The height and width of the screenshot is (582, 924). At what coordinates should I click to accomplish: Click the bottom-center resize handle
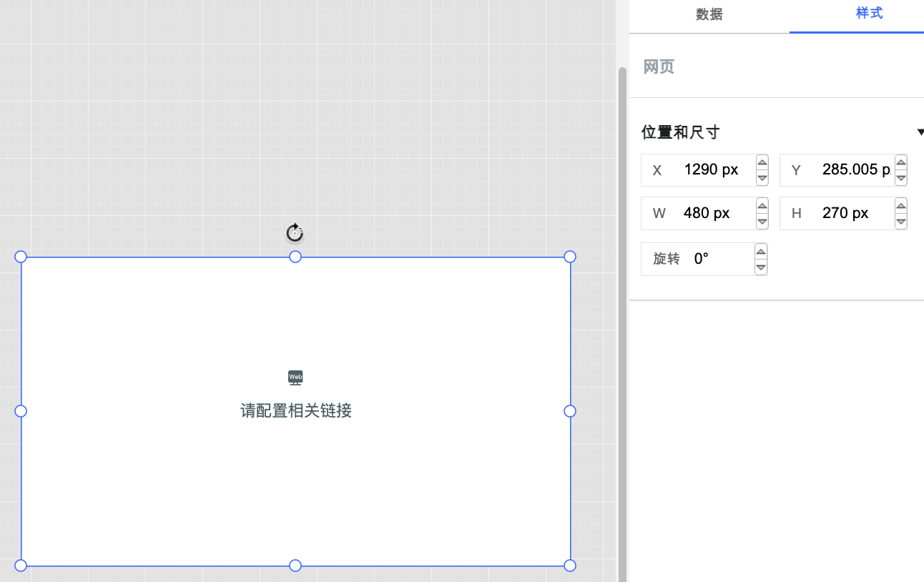pyautogui.click(x=295, y=566)
